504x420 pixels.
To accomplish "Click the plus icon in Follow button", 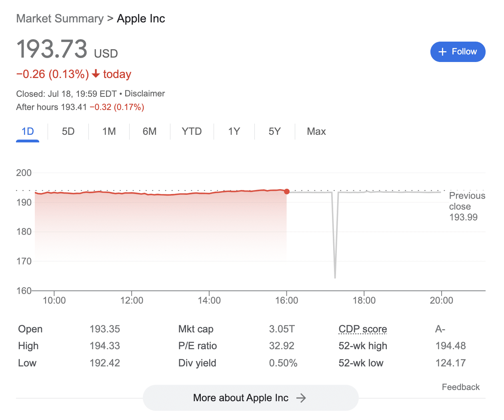I will (x=442, y=52).
